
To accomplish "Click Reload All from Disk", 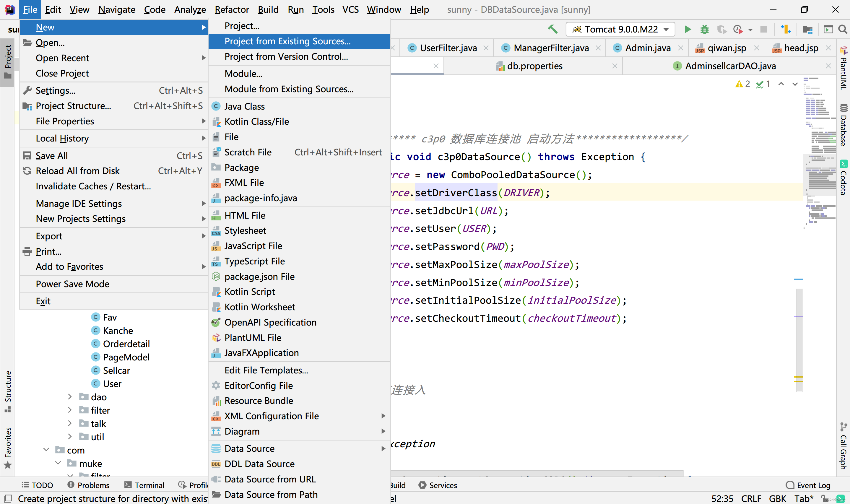I will pos(114,171).
